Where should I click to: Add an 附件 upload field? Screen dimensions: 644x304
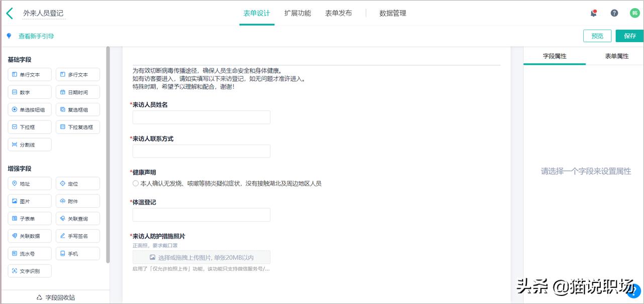(x=77, y=201)
